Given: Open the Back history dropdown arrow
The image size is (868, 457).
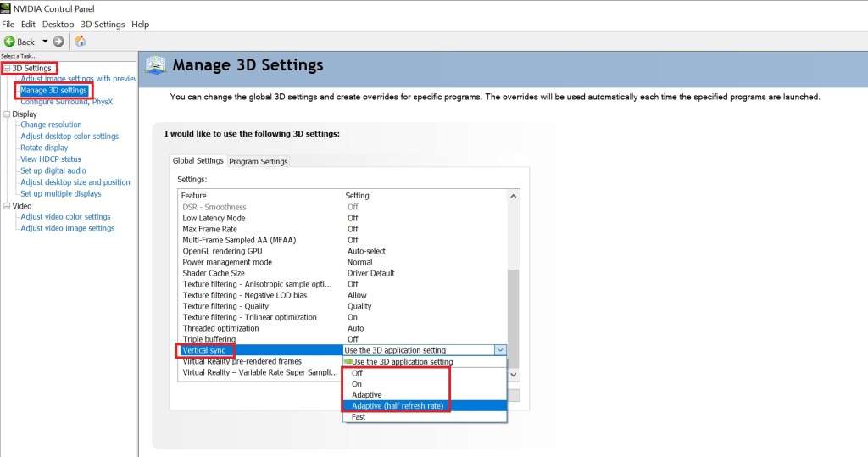Looking at the screenshot, I should pos(45,42).
